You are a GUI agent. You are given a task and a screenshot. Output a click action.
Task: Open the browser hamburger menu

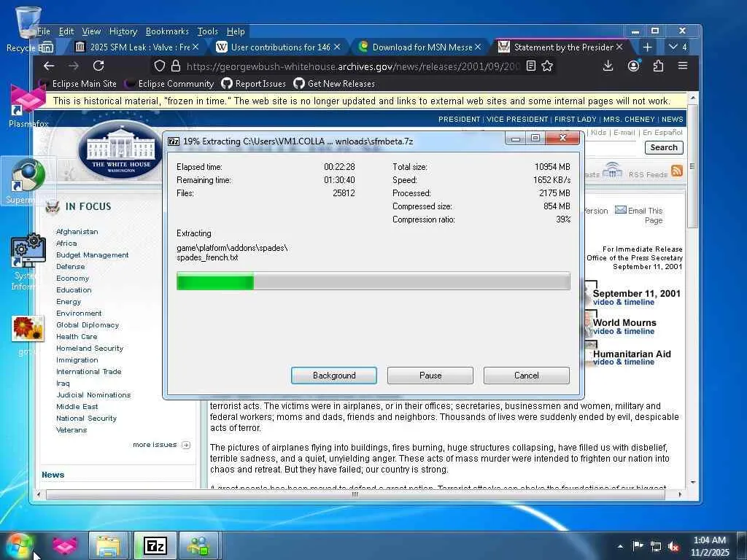(683, 66)
